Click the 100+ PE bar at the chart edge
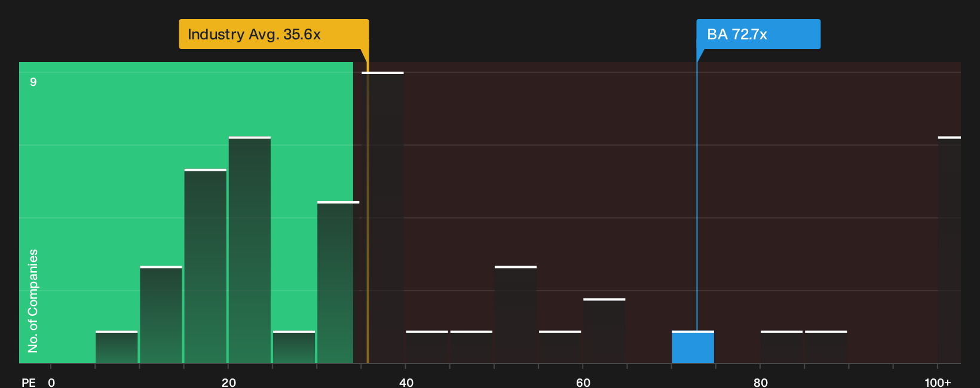 tap(950, 250)
